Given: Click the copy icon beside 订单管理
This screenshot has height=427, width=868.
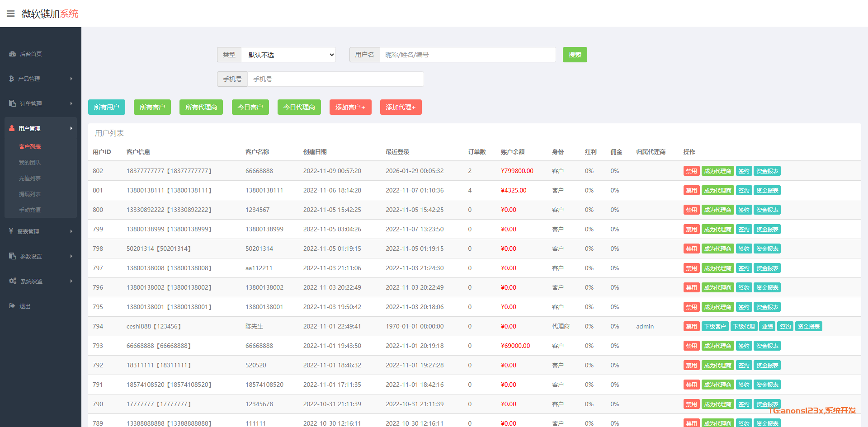Looking at the screenshot, I should tap(12, 103).
